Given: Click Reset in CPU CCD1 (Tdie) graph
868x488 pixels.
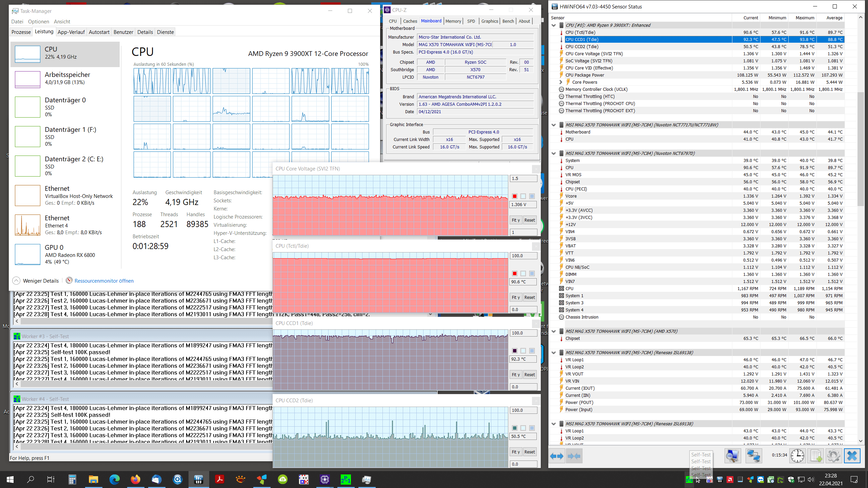Looking at the screenshot, I should click(530, 374).
